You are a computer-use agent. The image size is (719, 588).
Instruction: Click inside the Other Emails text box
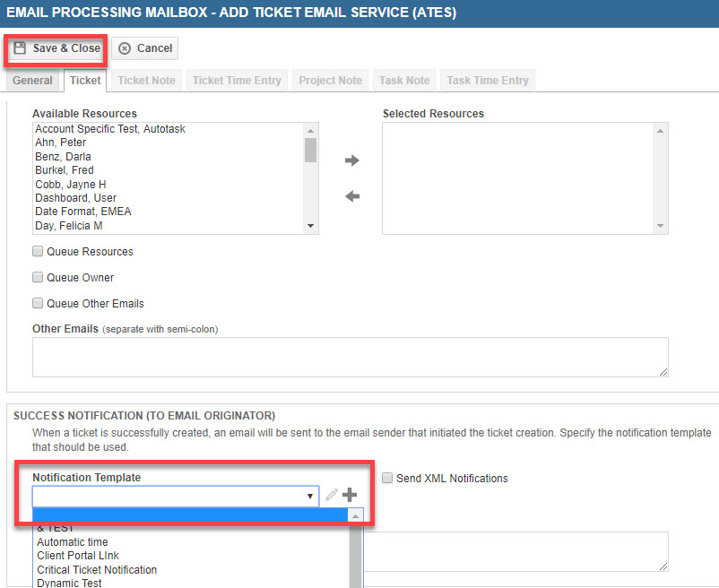coord(351,357)
